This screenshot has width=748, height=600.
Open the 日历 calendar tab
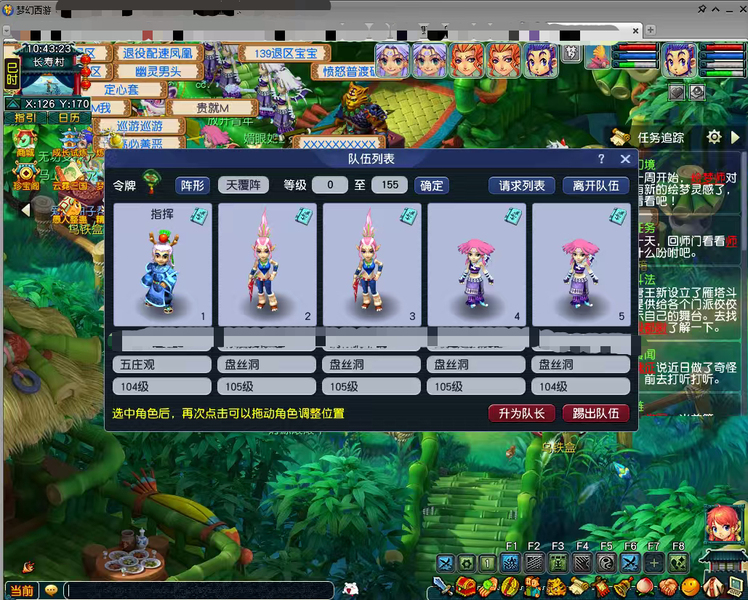point(69,117)
